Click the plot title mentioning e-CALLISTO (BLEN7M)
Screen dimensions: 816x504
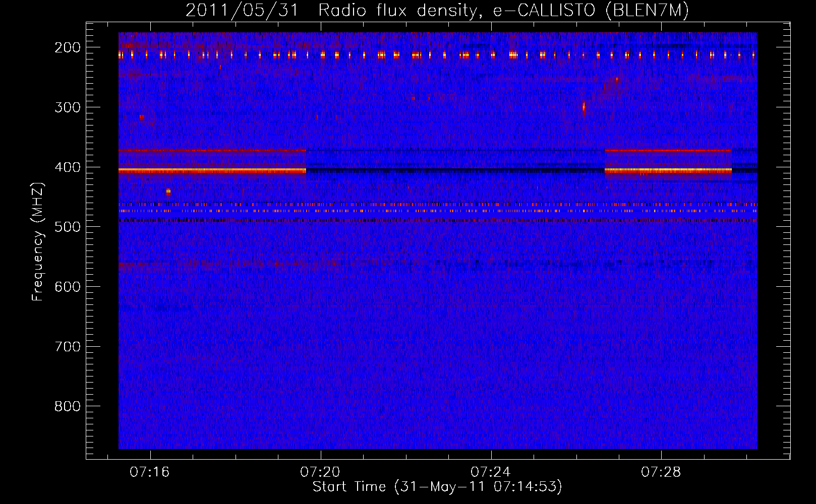(x=437, y=11)
